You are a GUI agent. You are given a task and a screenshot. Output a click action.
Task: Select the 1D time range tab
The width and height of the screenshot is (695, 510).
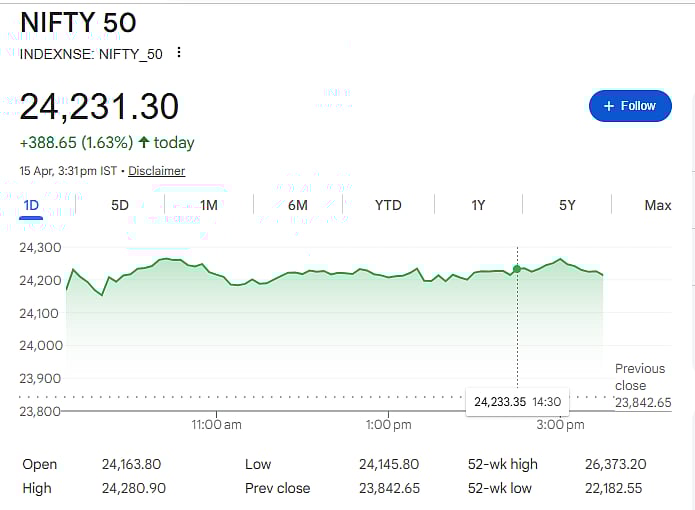pos(31,206)
